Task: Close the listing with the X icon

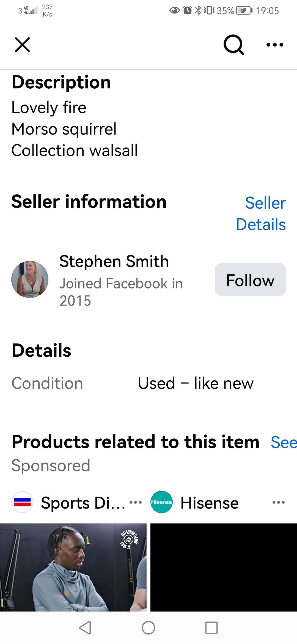Action: 22,45
